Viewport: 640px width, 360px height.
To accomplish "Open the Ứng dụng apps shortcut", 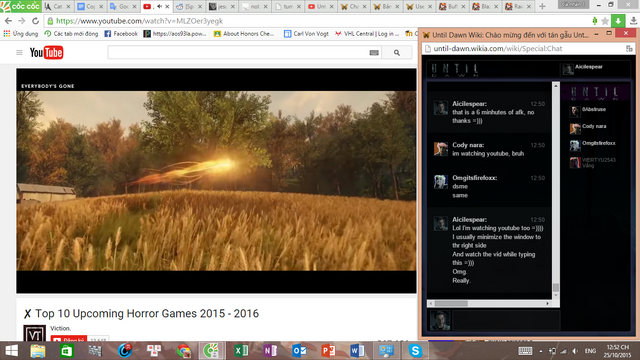I will click(x=21, y=34).
